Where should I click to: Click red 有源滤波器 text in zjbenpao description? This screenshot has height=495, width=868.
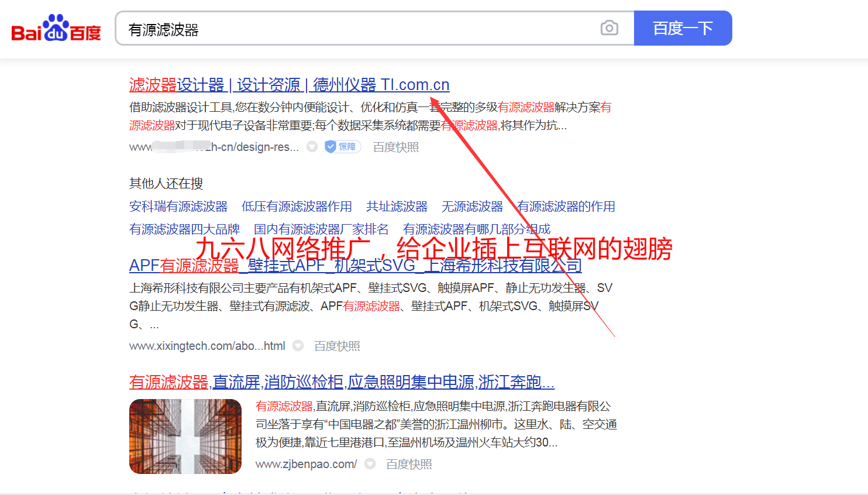click(x=284, y=406)
